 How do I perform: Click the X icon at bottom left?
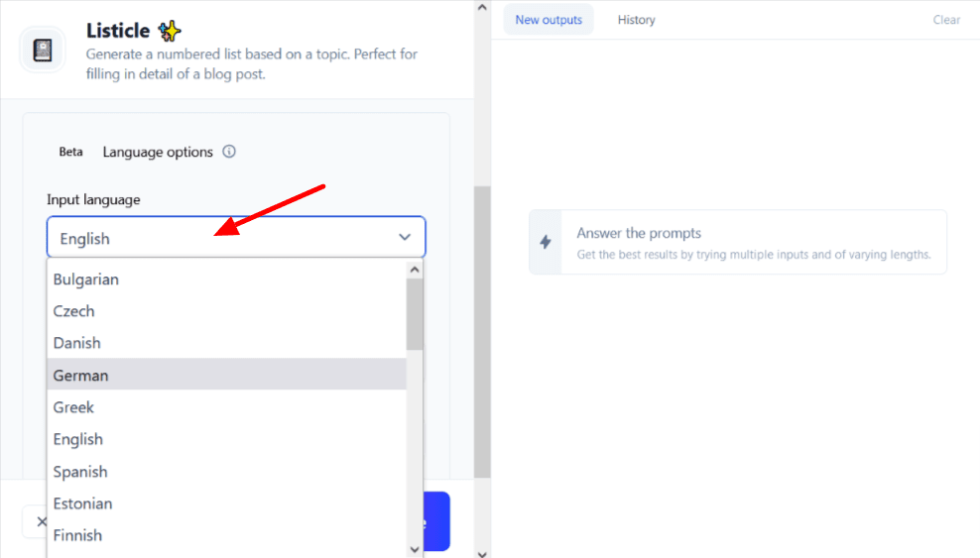pos(42,521)
